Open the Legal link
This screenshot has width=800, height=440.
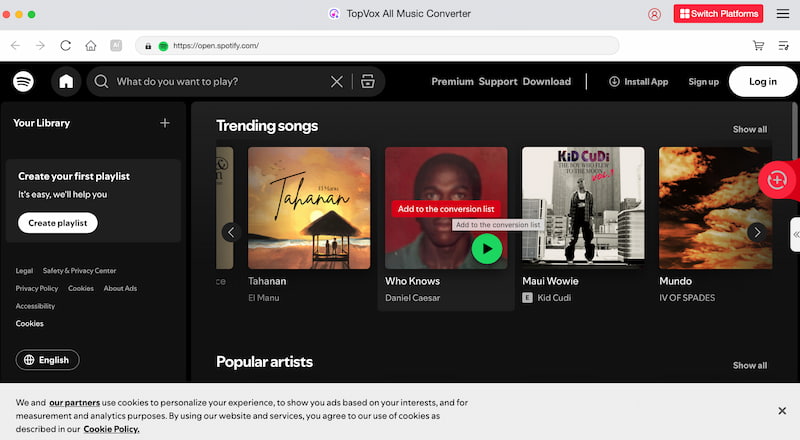click(24, 271)
